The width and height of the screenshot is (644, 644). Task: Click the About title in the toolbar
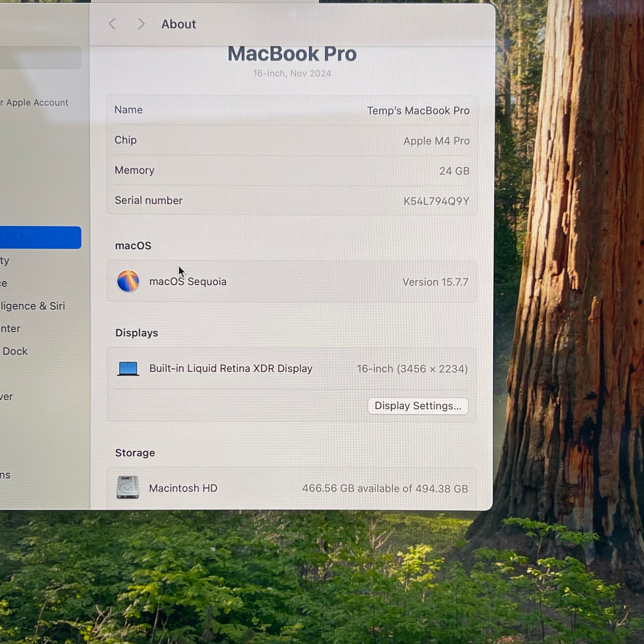click(x=179, y=24)
